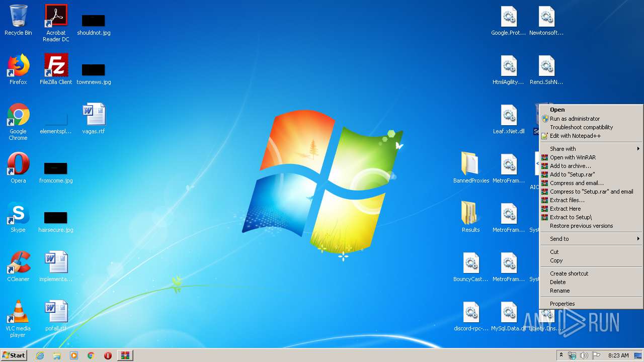Choose Troubleshoot compatibility
This screenshot has width=644, height=362.
pyautogui.click(x=591, y=127)
